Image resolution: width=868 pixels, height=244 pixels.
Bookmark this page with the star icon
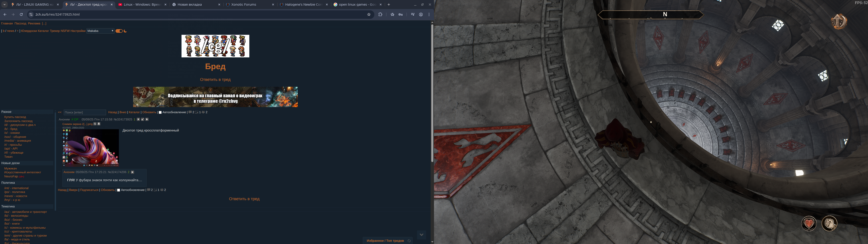pyautogui.click(x=369, y=14)
